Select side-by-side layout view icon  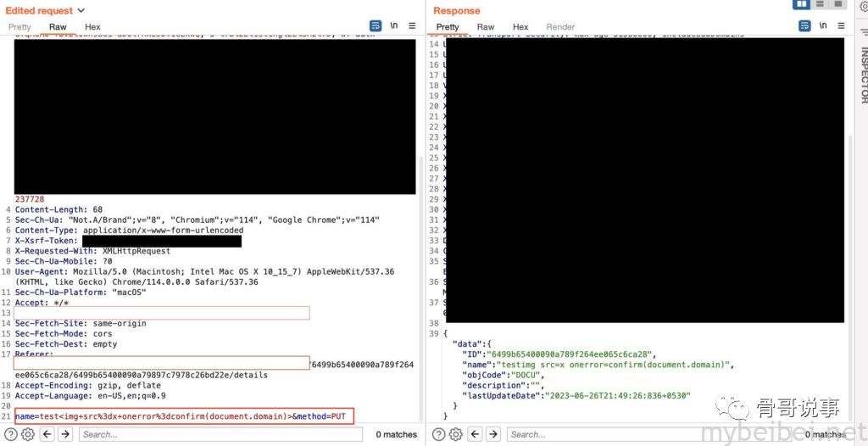pos(801,4)
